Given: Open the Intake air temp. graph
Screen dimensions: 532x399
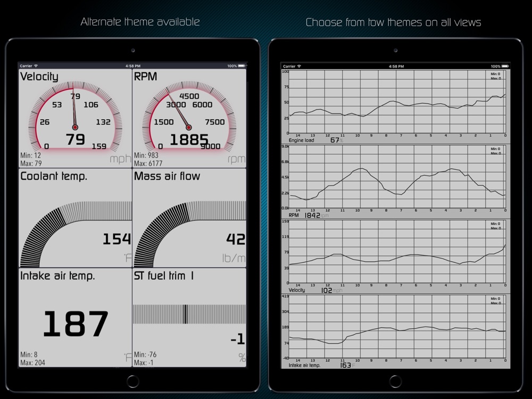Looking at the screenshot, I should 395,331.
